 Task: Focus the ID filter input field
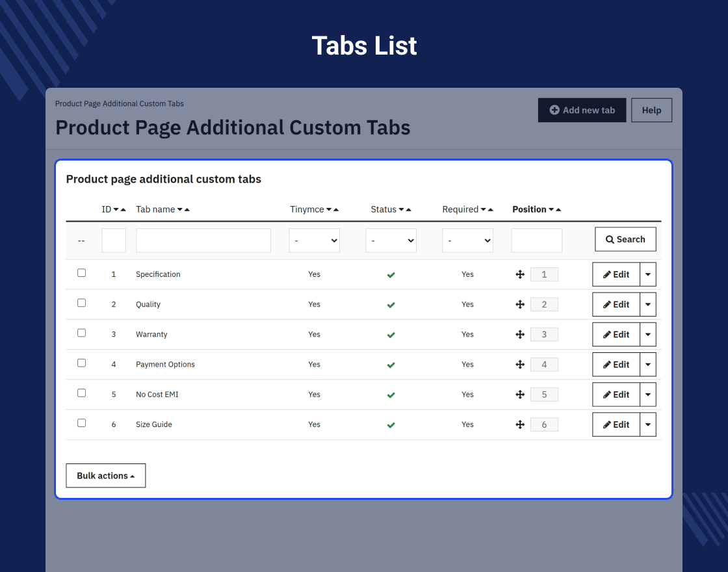(114, 240)
